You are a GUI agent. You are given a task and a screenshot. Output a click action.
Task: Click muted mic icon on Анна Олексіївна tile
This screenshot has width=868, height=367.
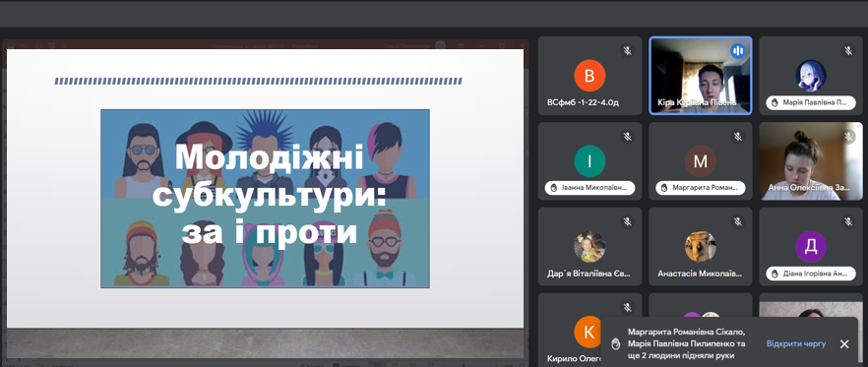tap(848, 137)
